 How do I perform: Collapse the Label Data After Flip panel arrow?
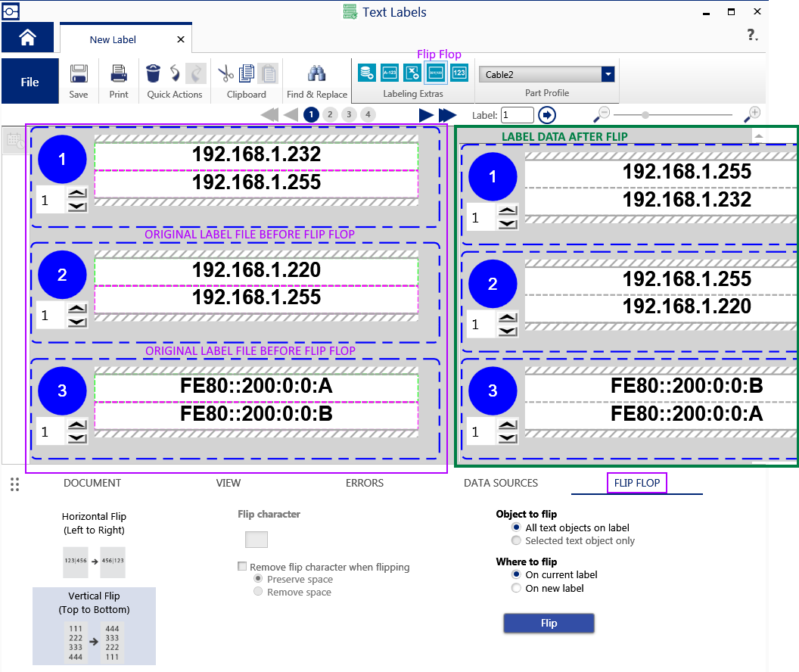759,136
